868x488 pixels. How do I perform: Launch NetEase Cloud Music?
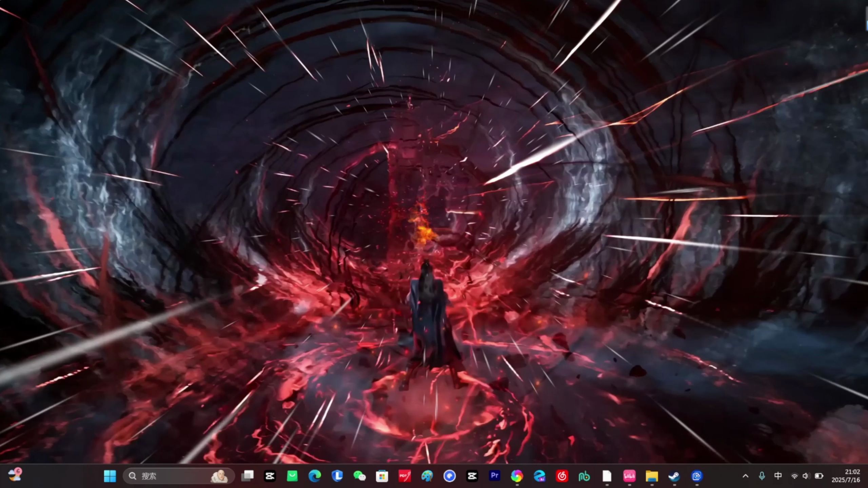(562, 476)
